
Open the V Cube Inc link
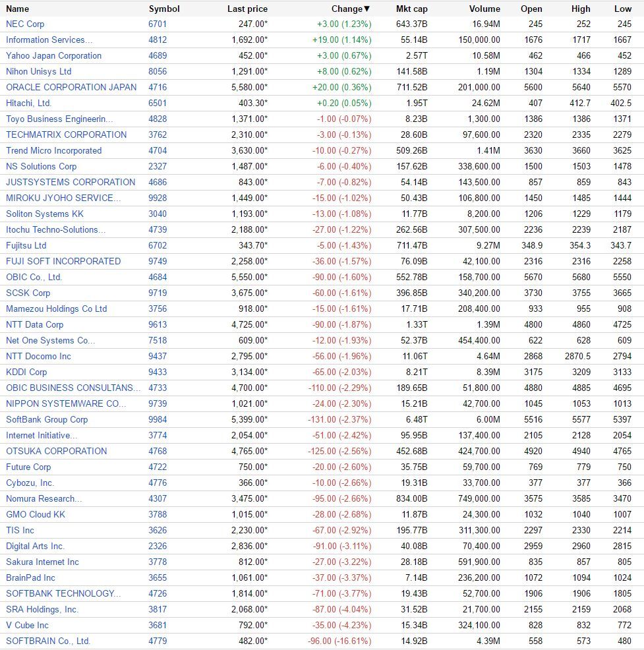point(27,625)
